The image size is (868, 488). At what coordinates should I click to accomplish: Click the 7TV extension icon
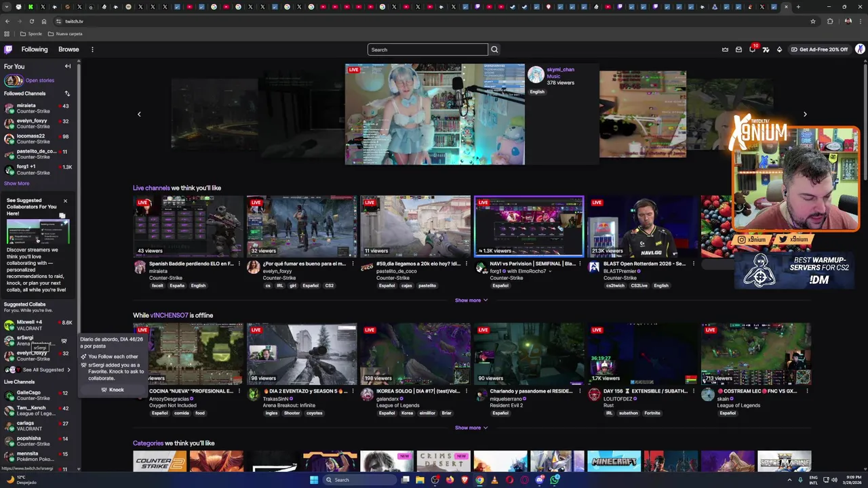[x=766, y=49]
